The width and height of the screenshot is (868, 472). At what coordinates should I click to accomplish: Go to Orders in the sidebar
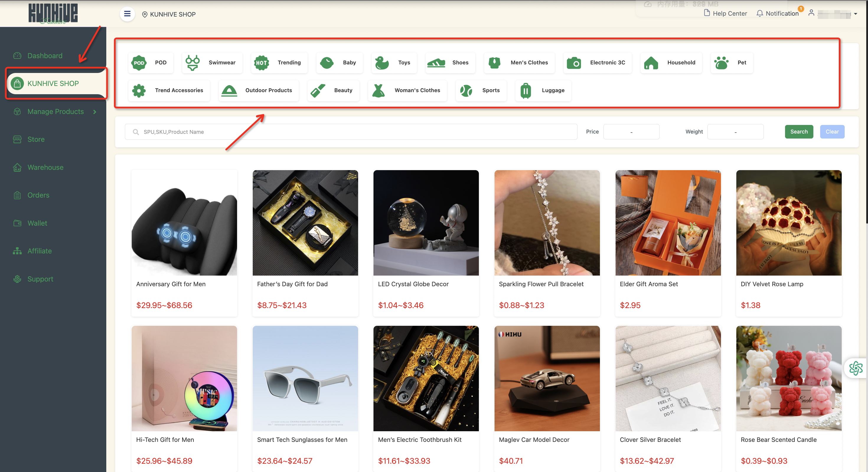click(x=38, y=195)
